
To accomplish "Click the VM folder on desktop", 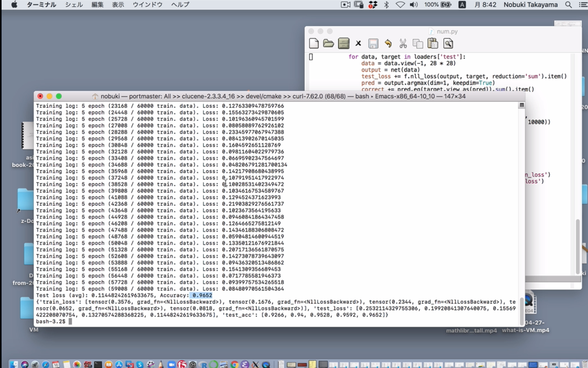I will [27, 308].
